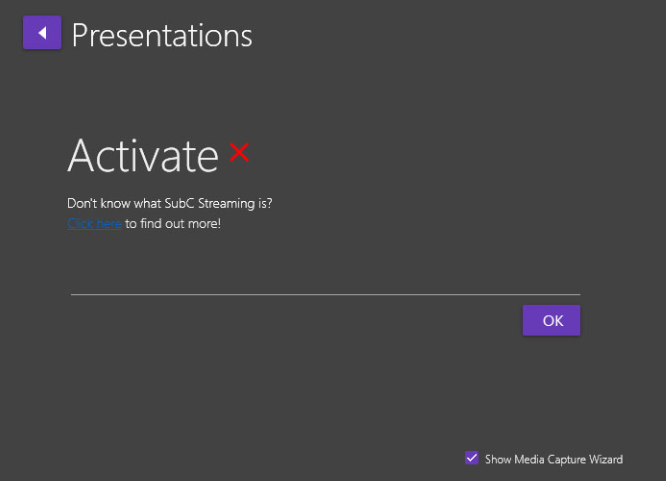
Task: Uncheck the Show Media Capture Wizard checkbox
Action: point(472,458)
